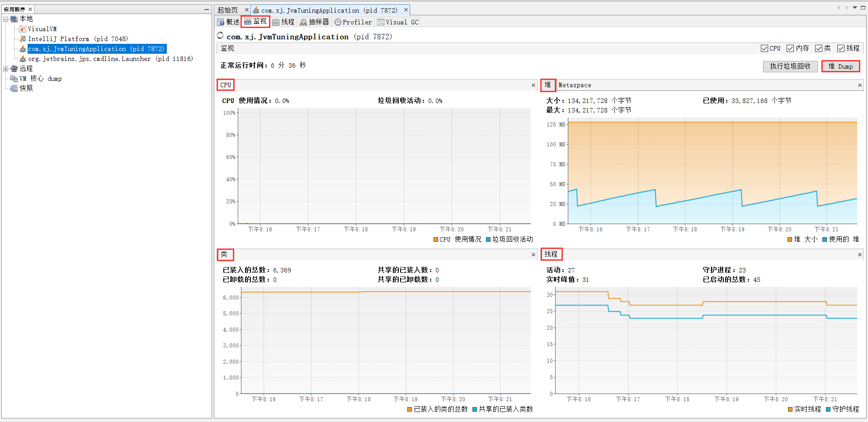Click the Monitor (监视) tab chart icon
Viewport: 868px width, 422px height.
pyautogui.click(x=247, y=21)
